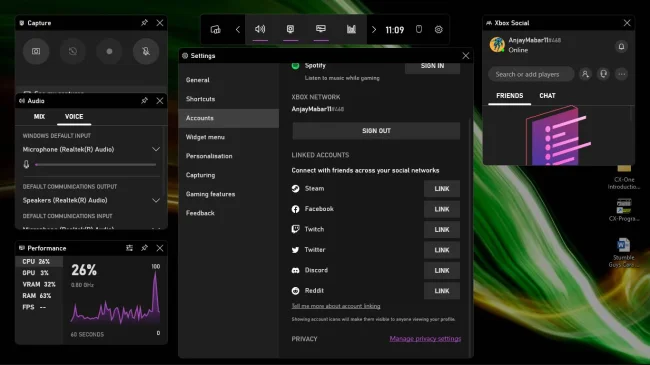This screenshot has width=650, height=365.
Task: Expand Microphone input device dropdown
Action: (156, 149)
